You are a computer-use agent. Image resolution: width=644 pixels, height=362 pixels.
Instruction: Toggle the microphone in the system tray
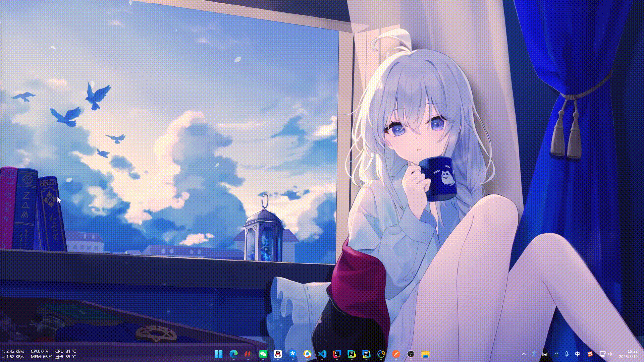[x=567, y=354]
